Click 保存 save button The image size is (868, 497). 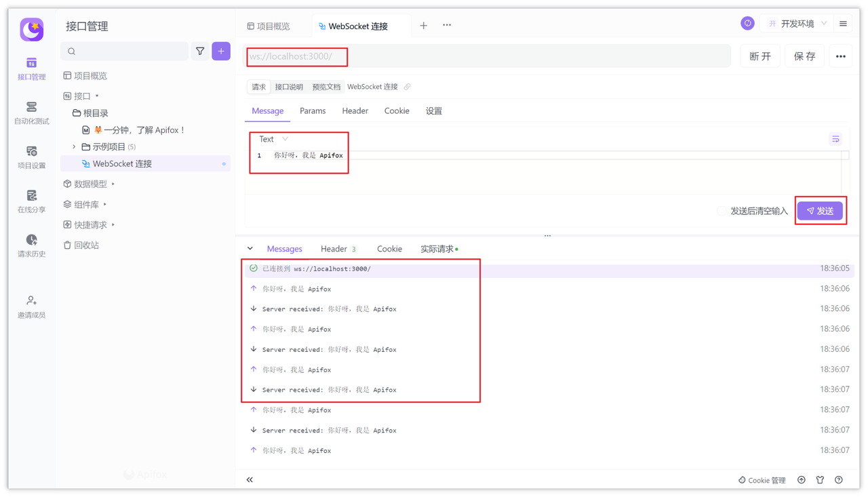(x=804, y=56)
